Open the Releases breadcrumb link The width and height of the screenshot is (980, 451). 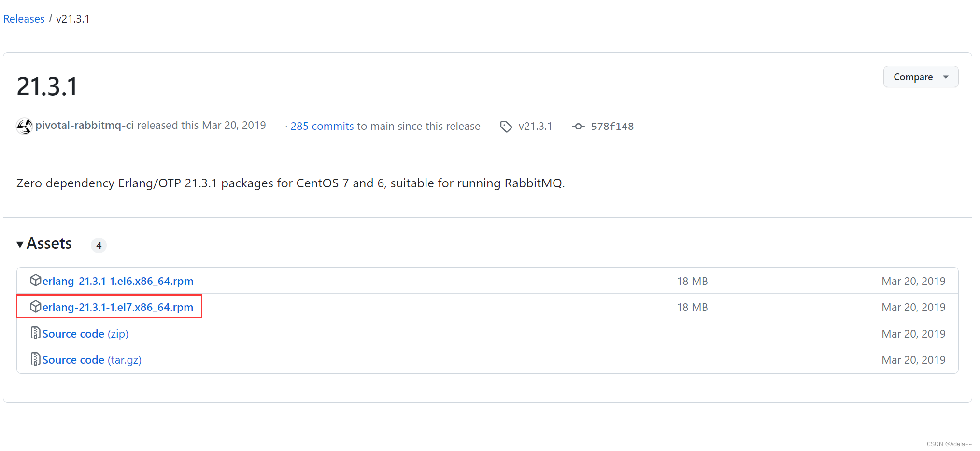[x=24, y=19]
